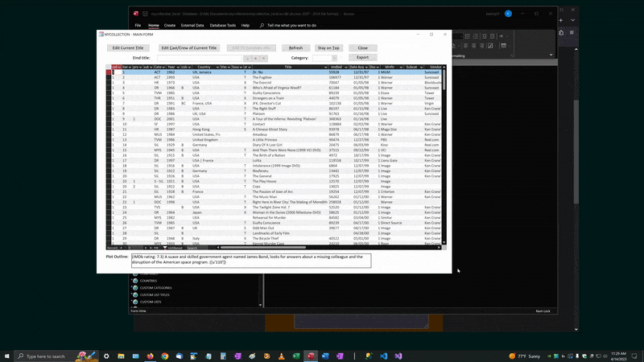The width and height of the screenshot is (644, 362).
Task: Click the Refresh button
Action: pyautogui.click(x=295, y=48)
